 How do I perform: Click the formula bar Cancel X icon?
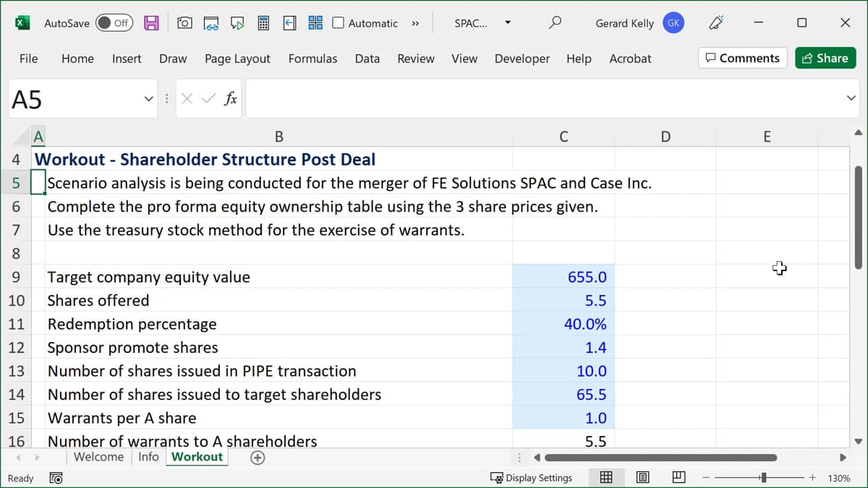[x=187, y=99]
